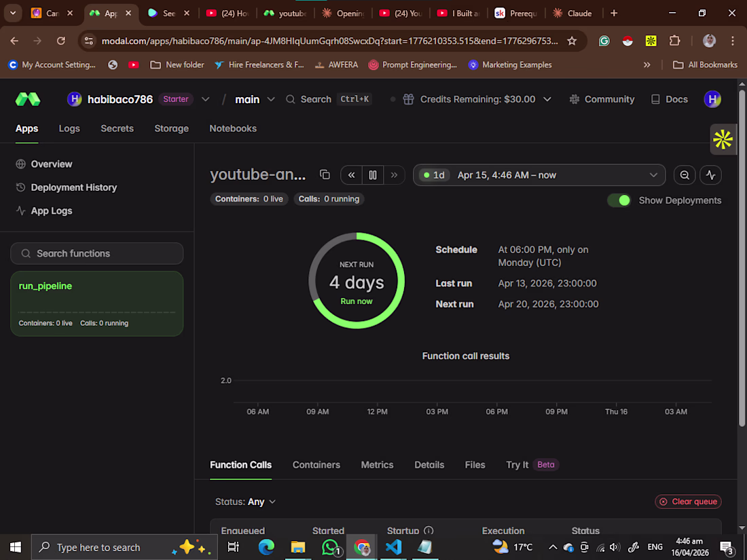
Task: Click the info icon next to Startup
Action: point(429,530)
